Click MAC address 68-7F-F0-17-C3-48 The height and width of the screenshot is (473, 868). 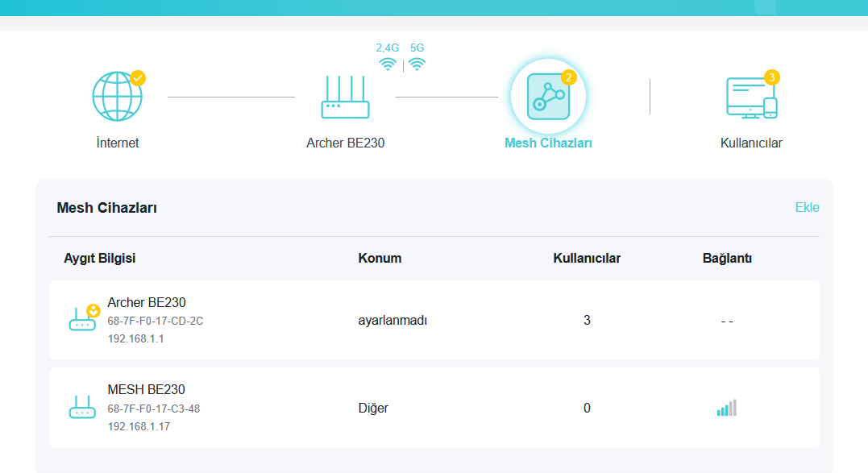[154, 409]
